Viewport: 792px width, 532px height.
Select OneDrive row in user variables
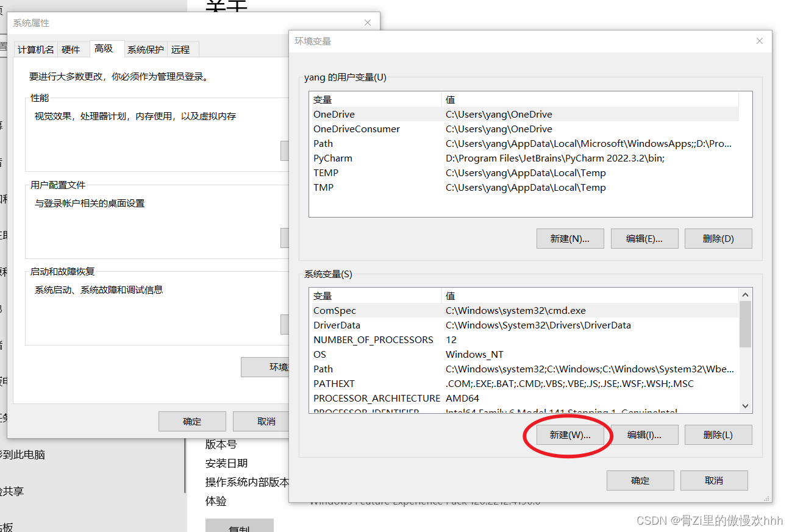tap(524, 115)
